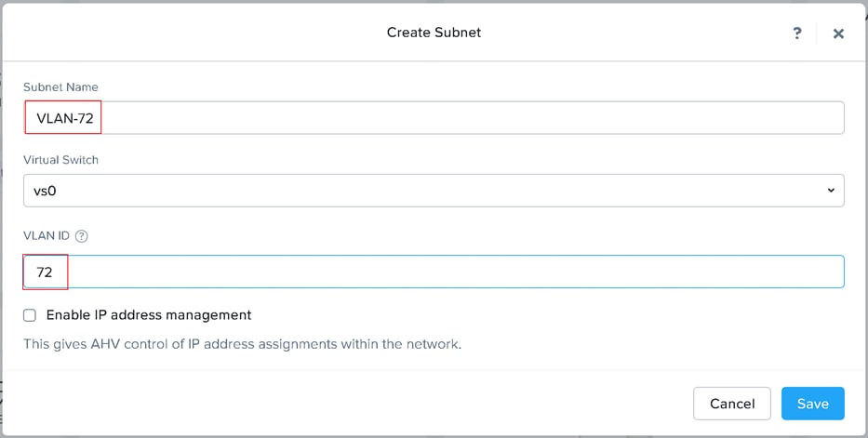Click the Subnet Name field label
This screenshot has height=438, width=868.
(60, 87)
